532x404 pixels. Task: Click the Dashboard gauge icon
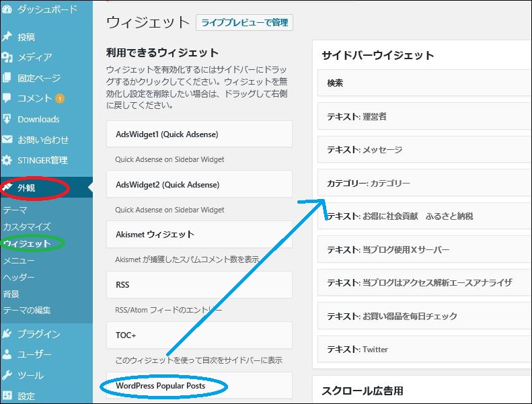pyautogui.click(x=7, y=9)
